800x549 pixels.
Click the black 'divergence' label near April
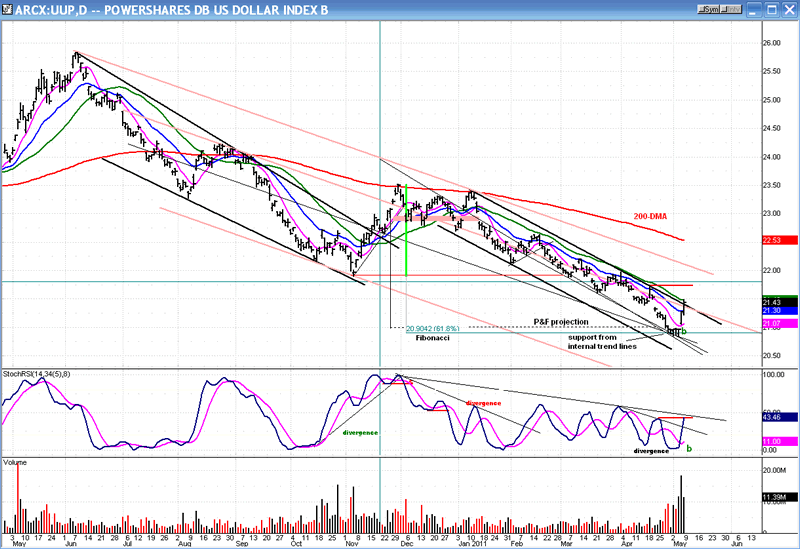(x=651, y=451)
